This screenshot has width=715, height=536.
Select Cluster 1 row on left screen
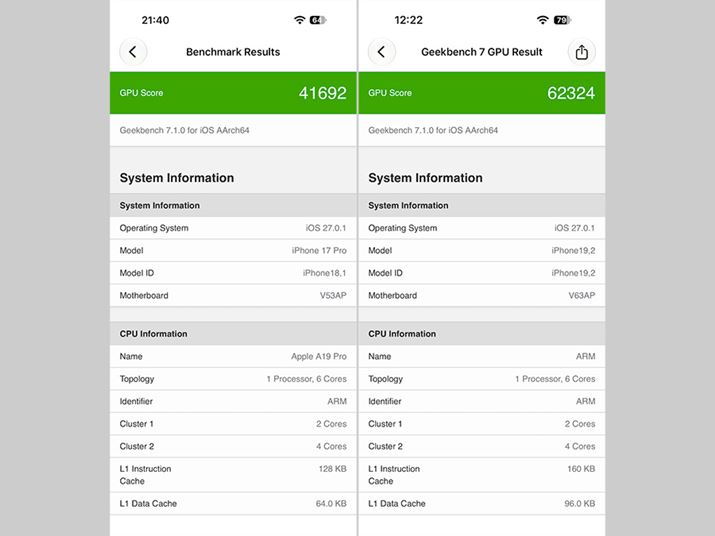point(233,424)
